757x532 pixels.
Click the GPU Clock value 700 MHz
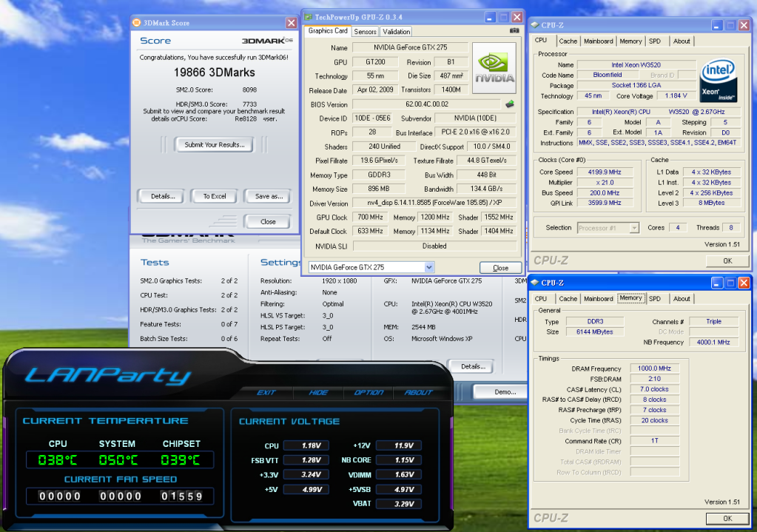pyautogui.click(x=370, y=218)
